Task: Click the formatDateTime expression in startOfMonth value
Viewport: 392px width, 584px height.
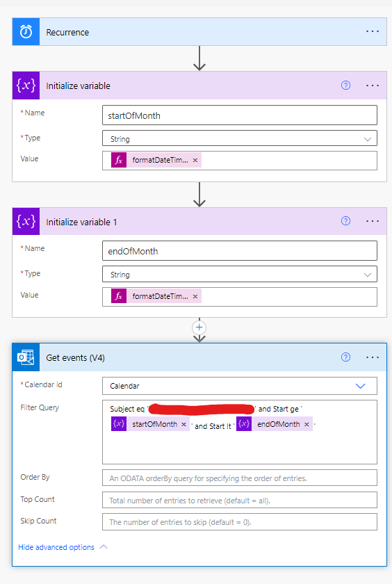Action: coord(160,160)
